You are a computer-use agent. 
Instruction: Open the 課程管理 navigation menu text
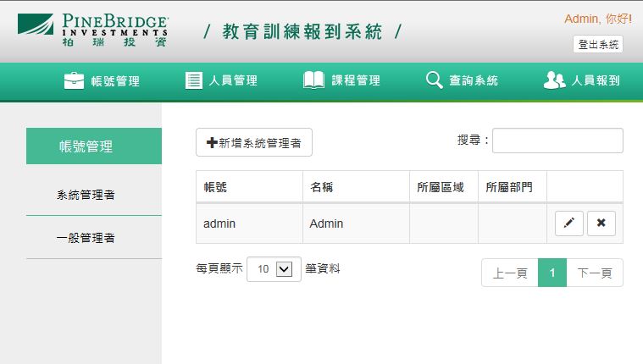coord(356,80)
